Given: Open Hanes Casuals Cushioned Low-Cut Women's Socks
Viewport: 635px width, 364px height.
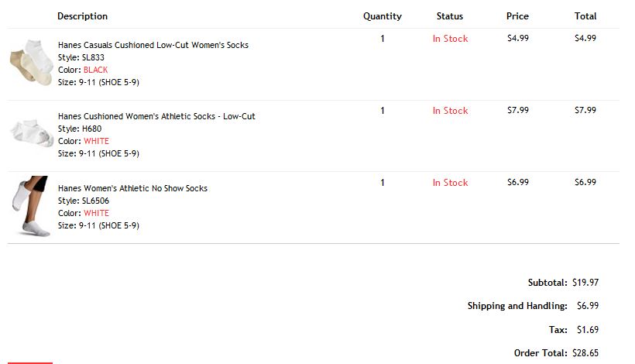Looking at the screenshot, I should pos(153,45).
